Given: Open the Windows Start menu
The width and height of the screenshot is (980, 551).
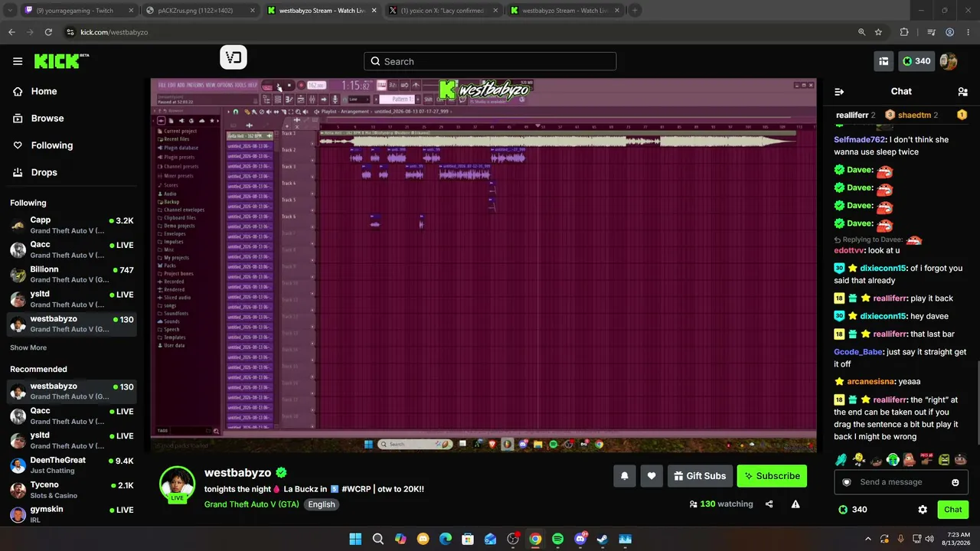Looking at the screenshot, I should (355, 539).
